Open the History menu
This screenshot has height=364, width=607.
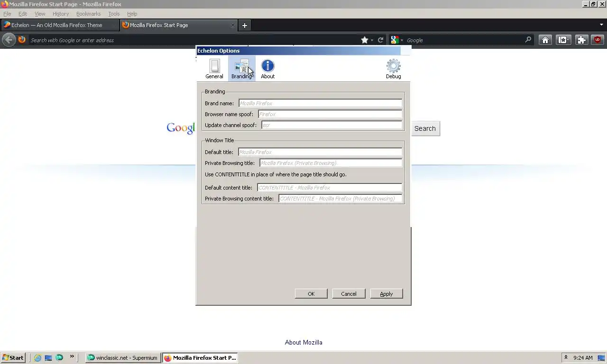pyautogui.click(x=61, y=14)
